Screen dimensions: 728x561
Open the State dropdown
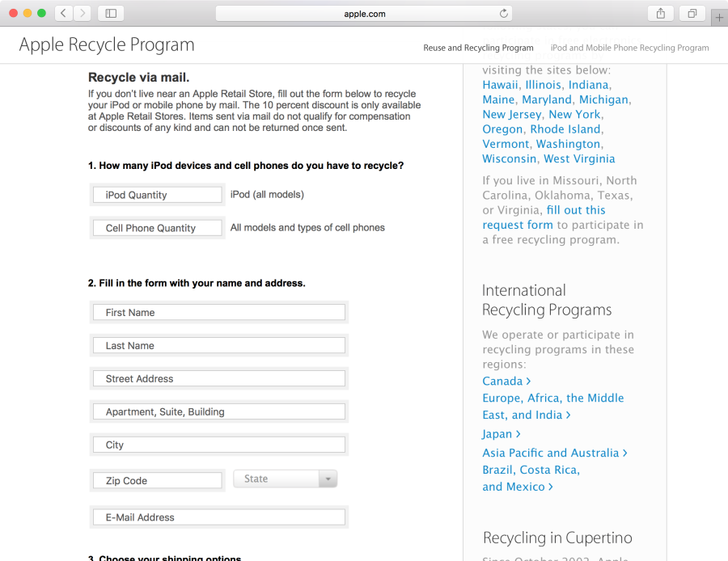[x=285, y=479]
